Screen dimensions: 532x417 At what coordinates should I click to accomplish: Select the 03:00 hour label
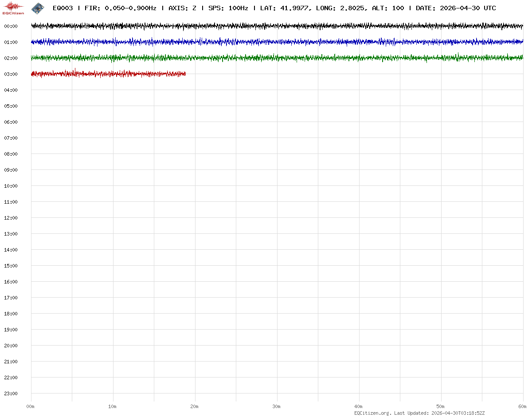11,74
